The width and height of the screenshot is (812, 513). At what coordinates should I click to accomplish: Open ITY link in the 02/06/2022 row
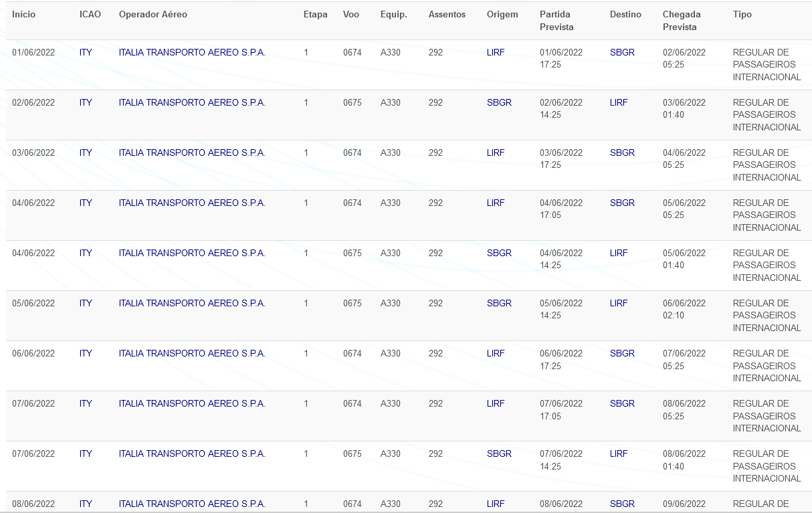pyautogui.click(x=86, y=102)
